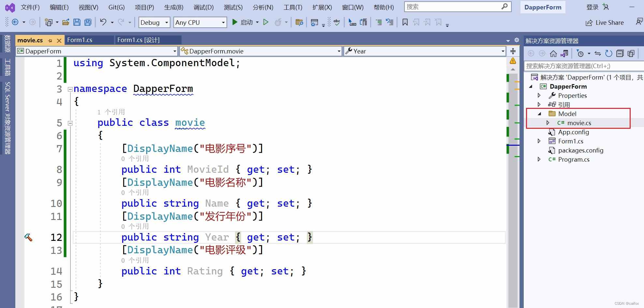Collapse the namespace DapperForm code block
This screenshot has height=308, width=644.
[70, 89]
